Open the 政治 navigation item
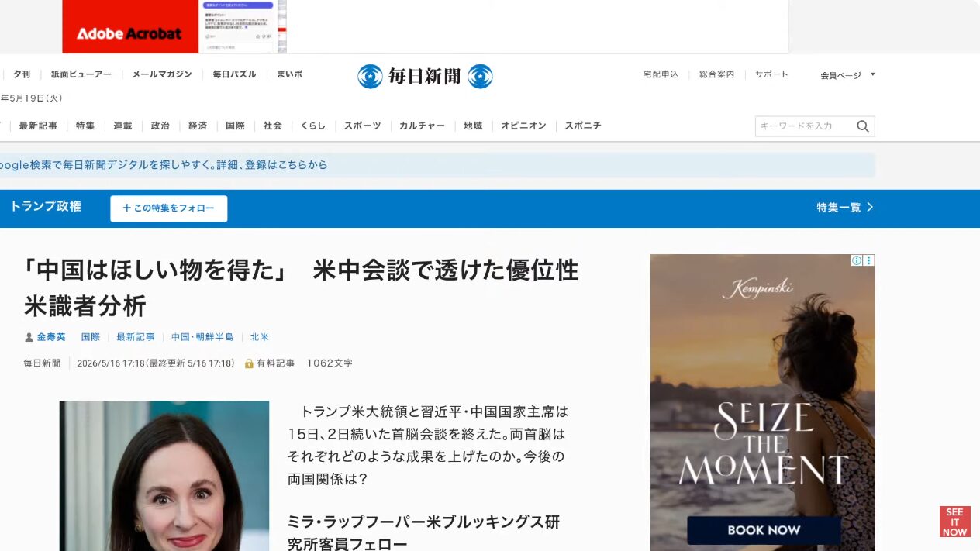This screenshot has width=980, height=551. [x=160, y=126]
